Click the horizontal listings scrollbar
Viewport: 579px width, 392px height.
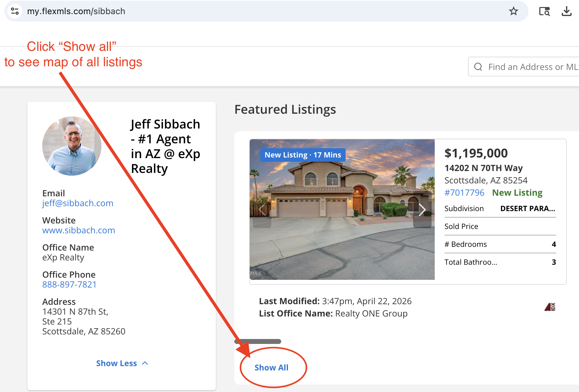(258, 341)
